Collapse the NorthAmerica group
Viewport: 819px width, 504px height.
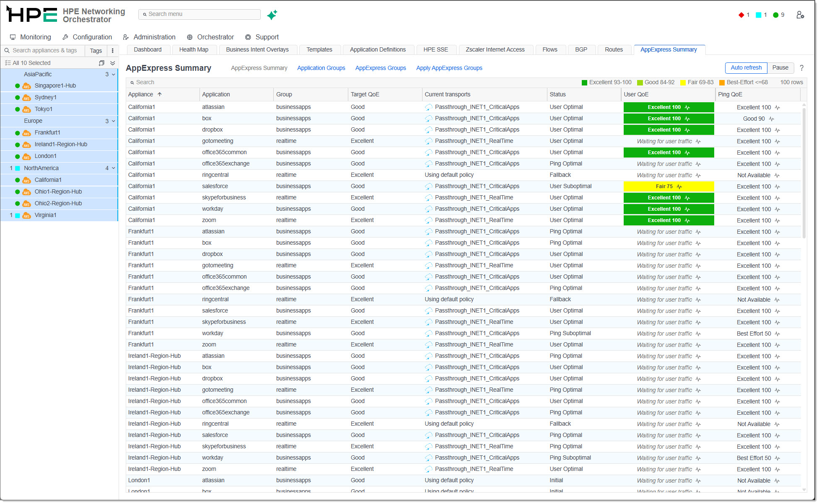point(113,168)
